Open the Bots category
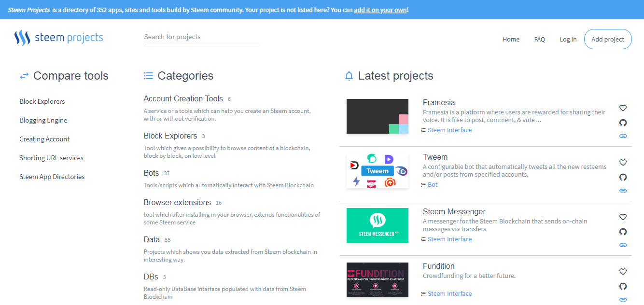 (151, 173)
